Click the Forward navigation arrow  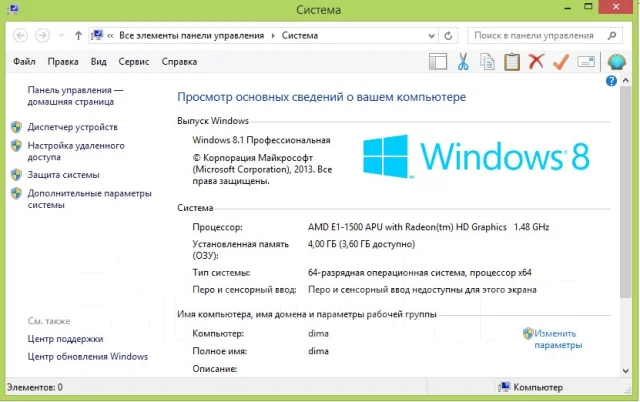coord(42,36)
